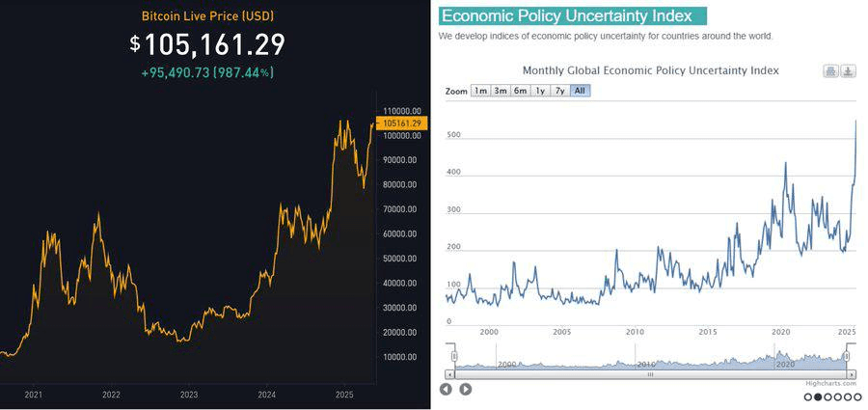Click the right navigator range handle

click(x=848, y=358)
